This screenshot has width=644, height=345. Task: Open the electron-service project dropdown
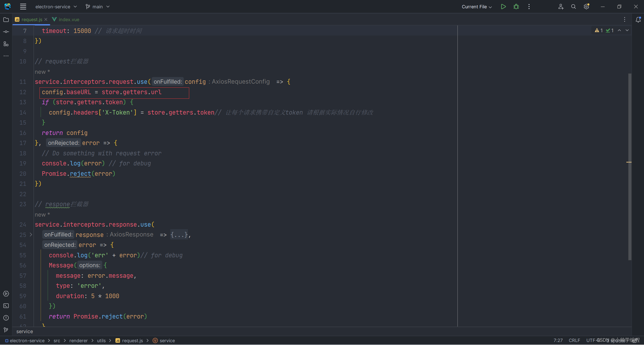[56, 7]
